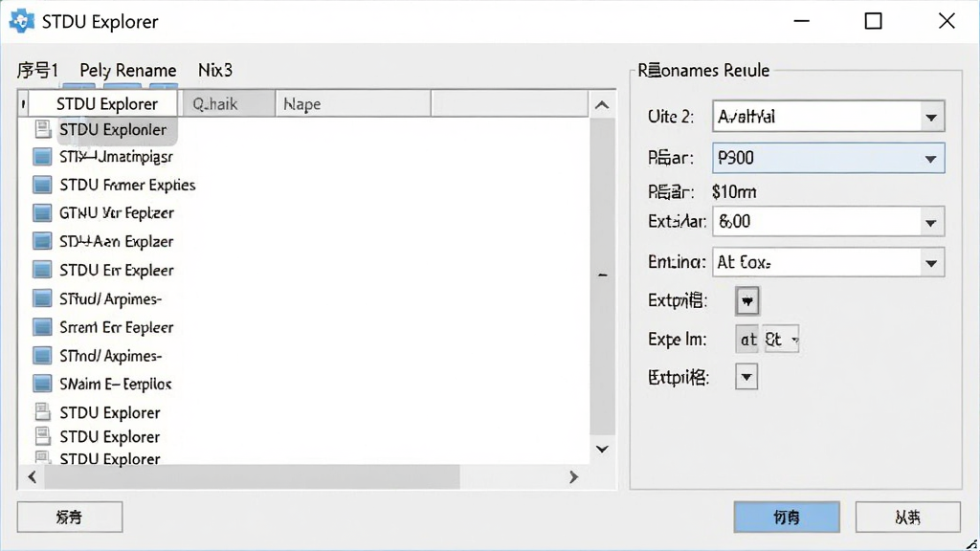980x551 pixels.
Task: Click the blue highlighted button at the bottom
Action: tap(787, 518)
